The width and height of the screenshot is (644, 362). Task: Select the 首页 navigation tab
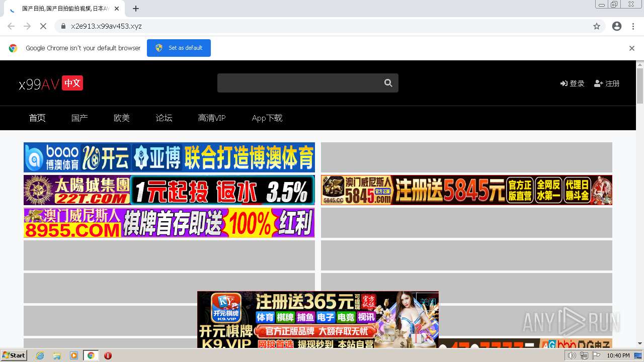click(x=37, y=118)
